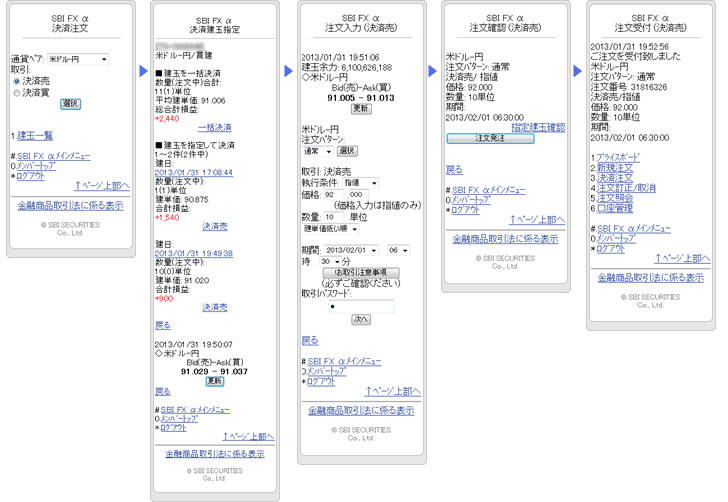Click 更新 button below the 91.029 - 91.037 rate
The height and width of the screenshot is (502, 728).
215,381
